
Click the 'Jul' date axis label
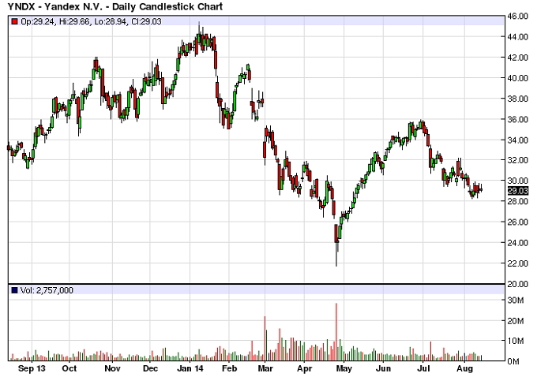(x=423, y=369)
